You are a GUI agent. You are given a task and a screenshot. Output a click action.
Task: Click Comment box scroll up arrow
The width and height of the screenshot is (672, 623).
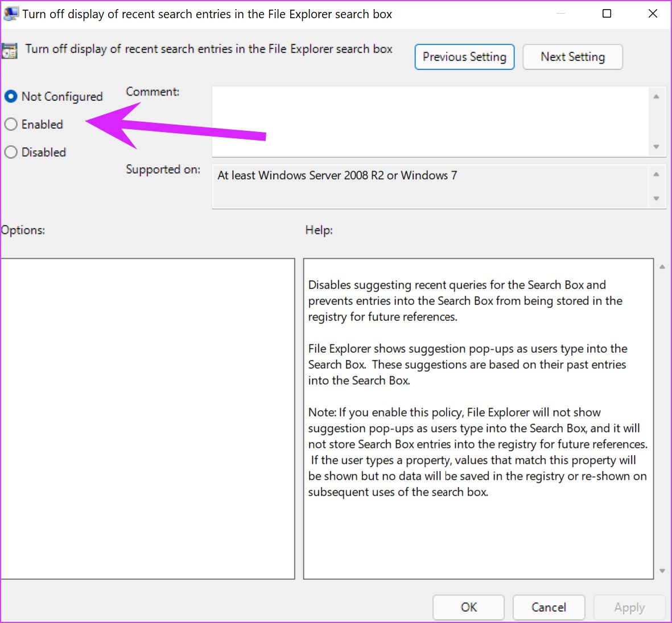point(656,96)
